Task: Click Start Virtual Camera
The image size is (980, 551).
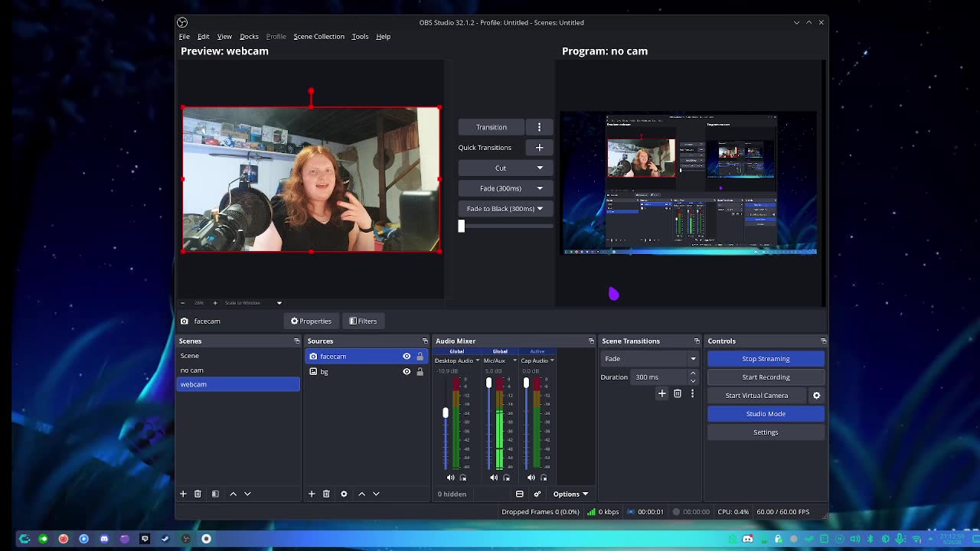Action: click(756, 396)
